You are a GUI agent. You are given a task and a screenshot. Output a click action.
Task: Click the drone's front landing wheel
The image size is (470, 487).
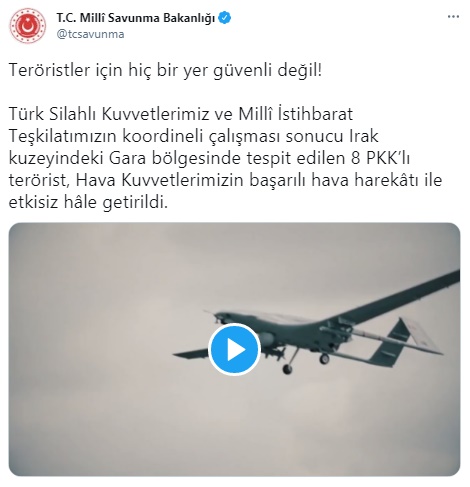pos(287,369)
